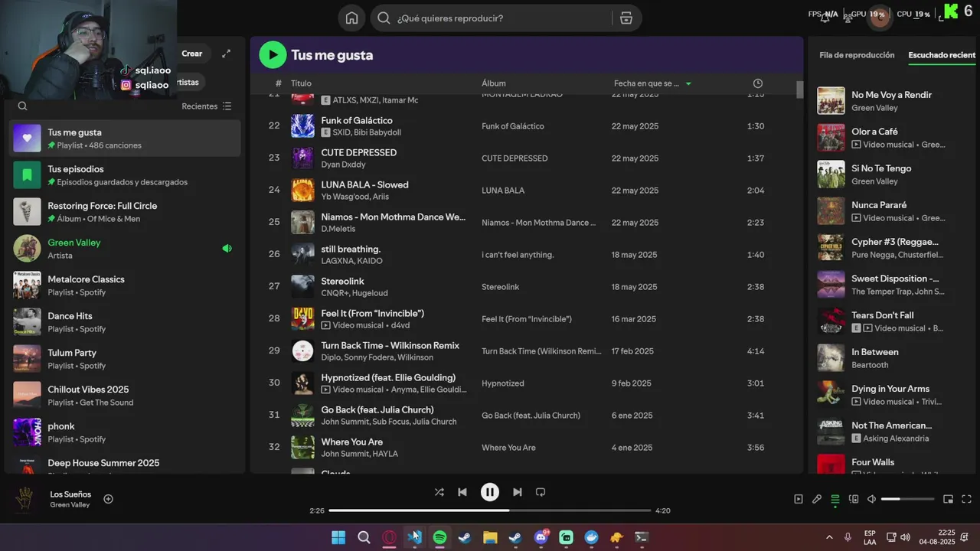The width and height of the screenshot is (980, 551).
Task: Open Opera GX from the taskbar
Action: (389, 537)
